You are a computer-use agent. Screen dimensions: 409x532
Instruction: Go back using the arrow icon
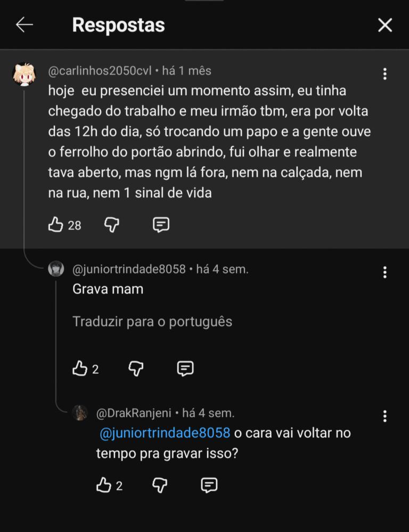tap(24, 24)
